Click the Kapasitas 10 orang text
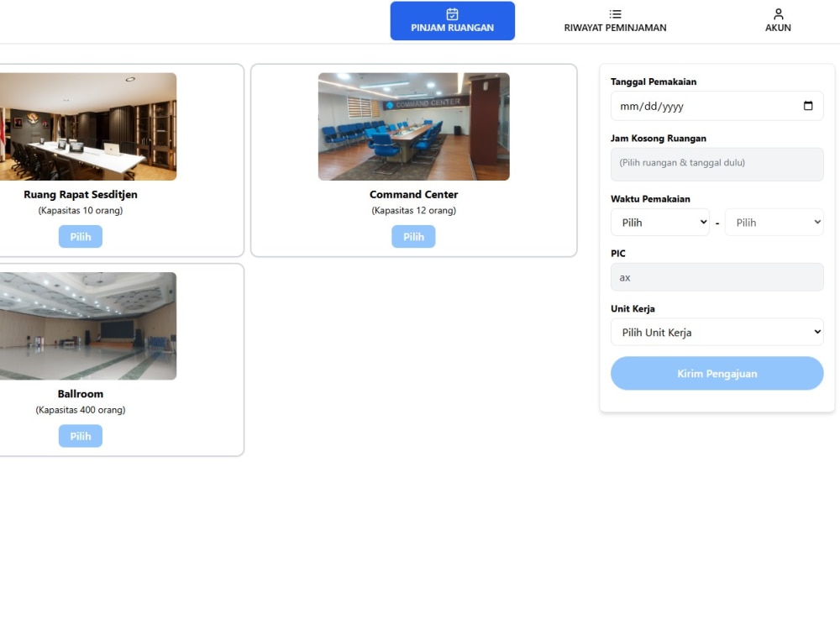Image resolution: width=840 pixels, height=630 pixels. click(81, 211)
